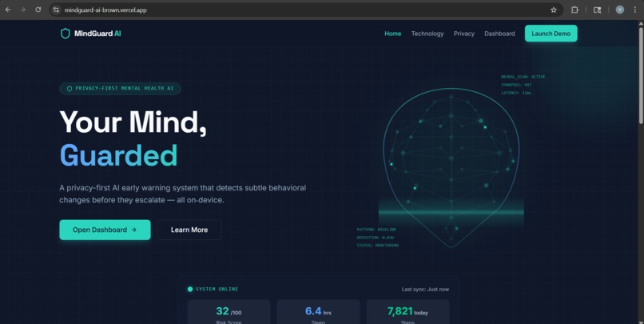Open site information icon in address bar
The height and width of the screenshot is (324, 644).
[x=56, y=10]
